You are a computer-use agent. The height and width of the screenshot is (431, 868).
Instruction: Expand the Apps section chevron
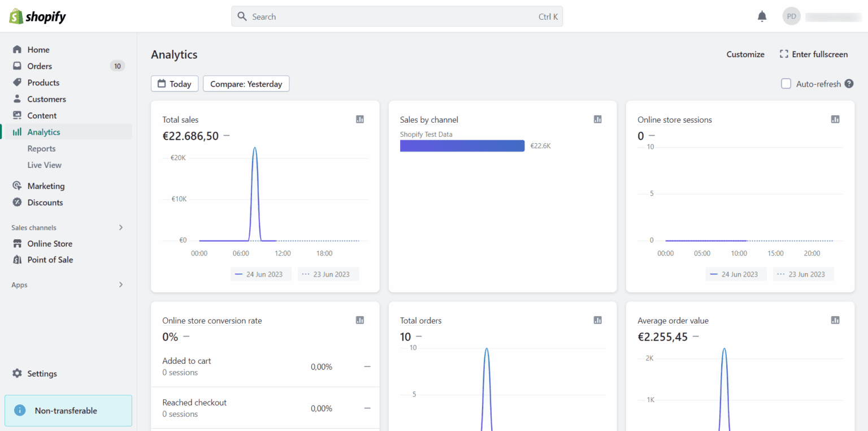point(120,285)
